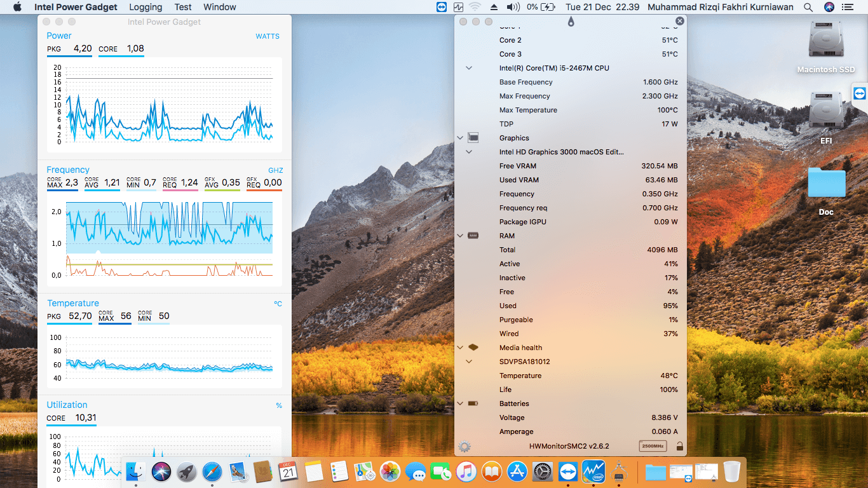Open Maps from the Dock

coord(365,471)
